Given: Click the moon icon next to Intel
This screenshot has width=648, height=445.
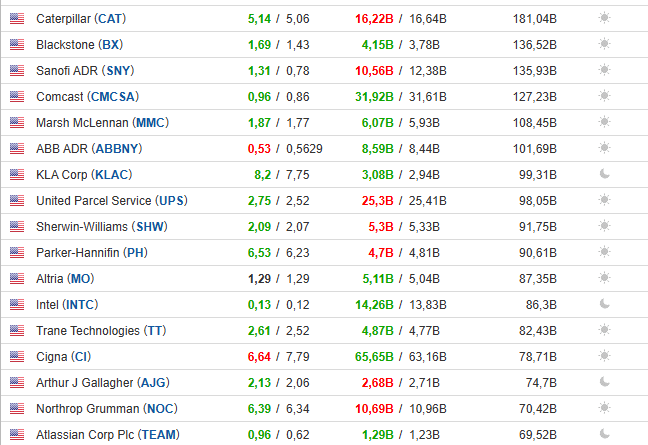Looking at the screenshot, I should (x=604, y=304).
